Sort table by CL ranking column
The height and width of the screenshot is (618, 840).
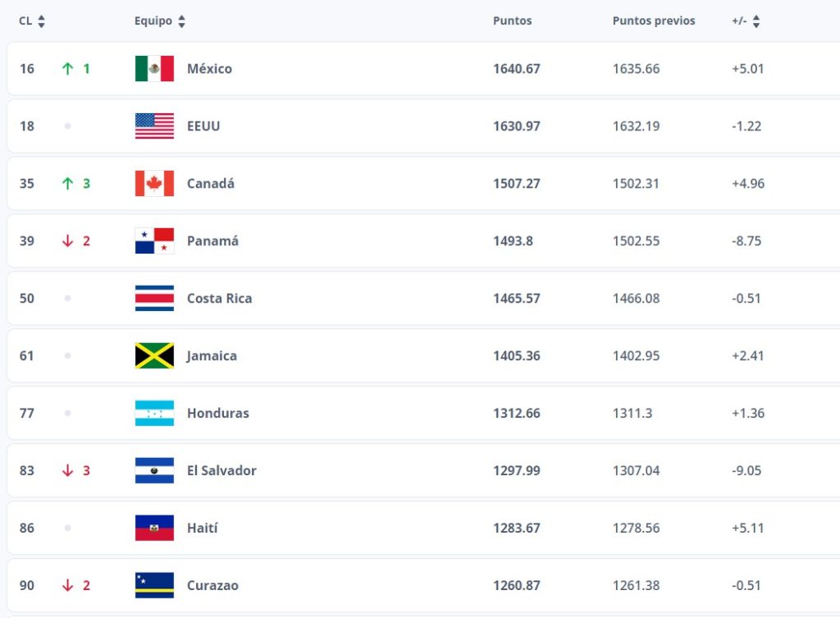coord(41,21)
